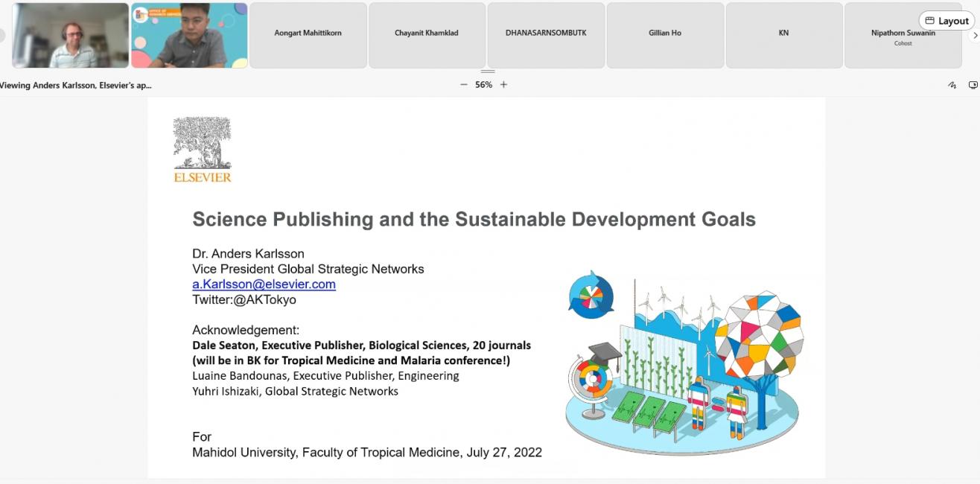Click the 'Acknowledgement:' heading
The image size is (980, 484).
click(x=246, y=330)
